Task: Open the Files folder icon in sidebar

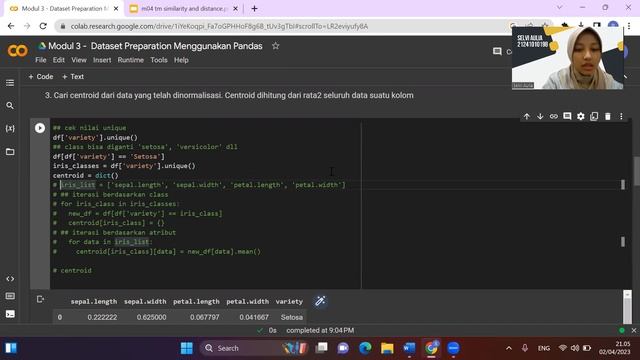Action: point(10,152)
